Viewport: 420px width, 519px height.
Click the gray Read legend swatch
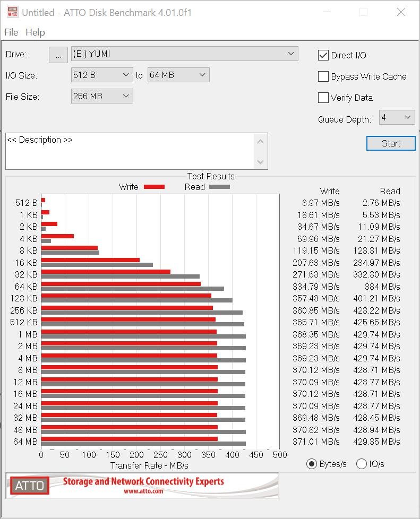(x=219, y=187)
